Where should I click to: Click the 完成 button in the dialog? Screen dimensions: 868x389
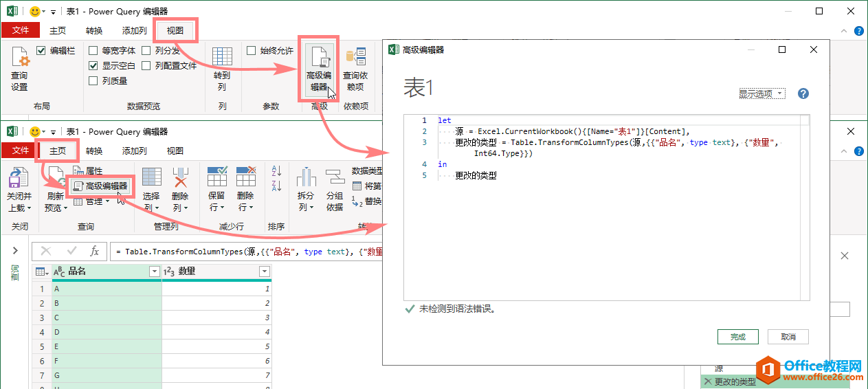tap(738, 337)
